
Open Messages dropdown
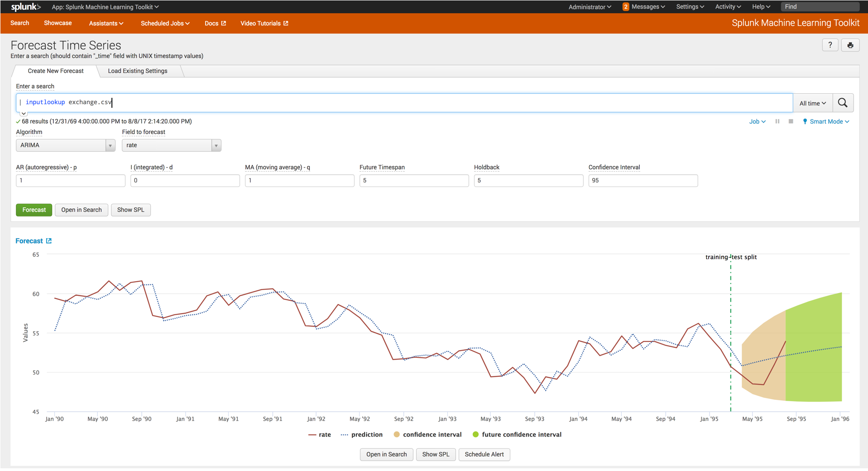point(648,7)
